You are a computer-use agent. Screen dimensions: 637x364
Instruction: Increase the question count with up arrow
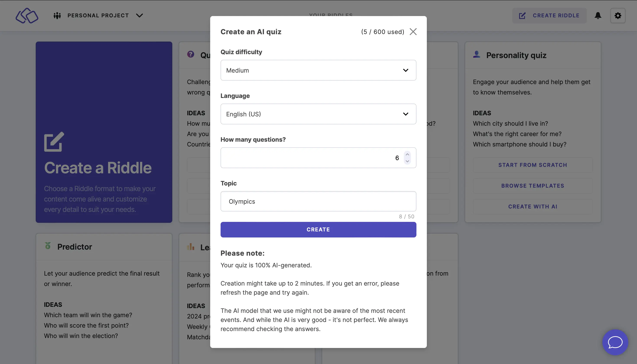407,154
